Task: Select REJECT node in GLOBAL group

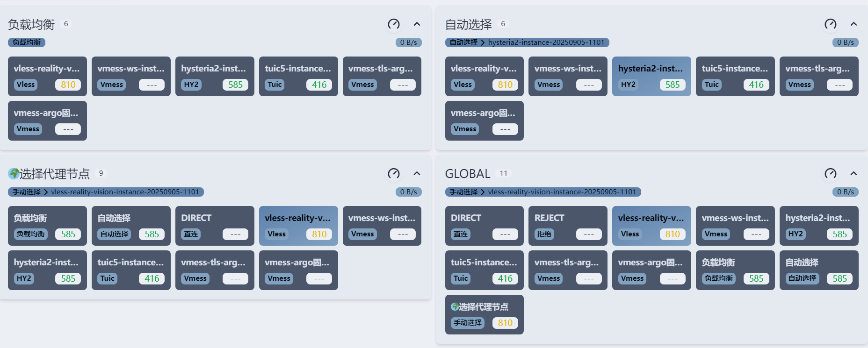Action: point(568,226)
